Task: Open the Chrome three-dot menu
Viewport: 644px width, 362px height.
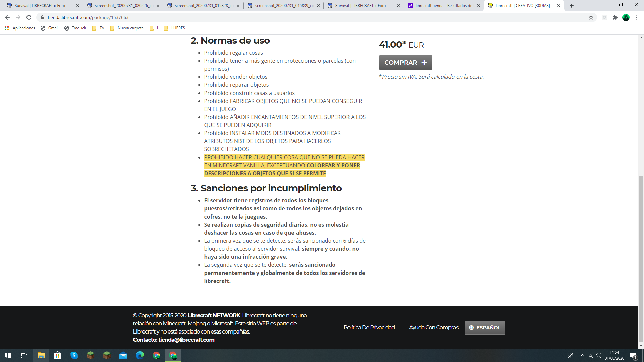Action: pos(637,17)
